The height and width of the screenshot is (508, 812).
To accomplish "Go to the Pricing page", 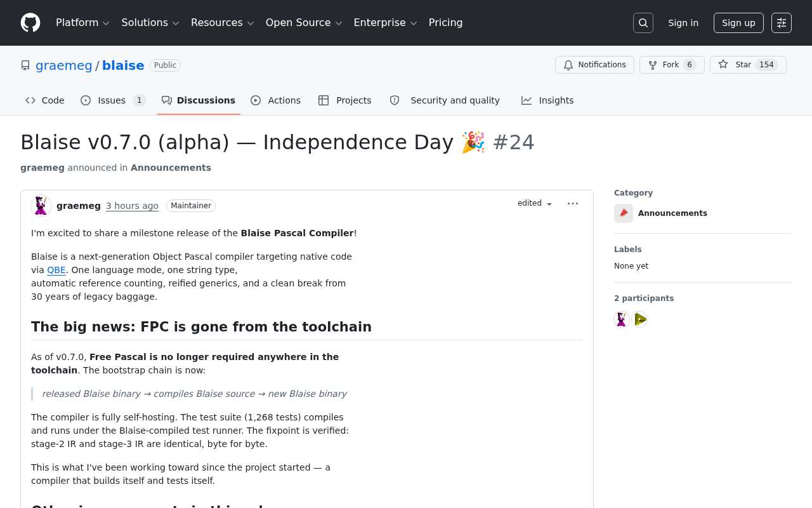I will pos(446,23).
